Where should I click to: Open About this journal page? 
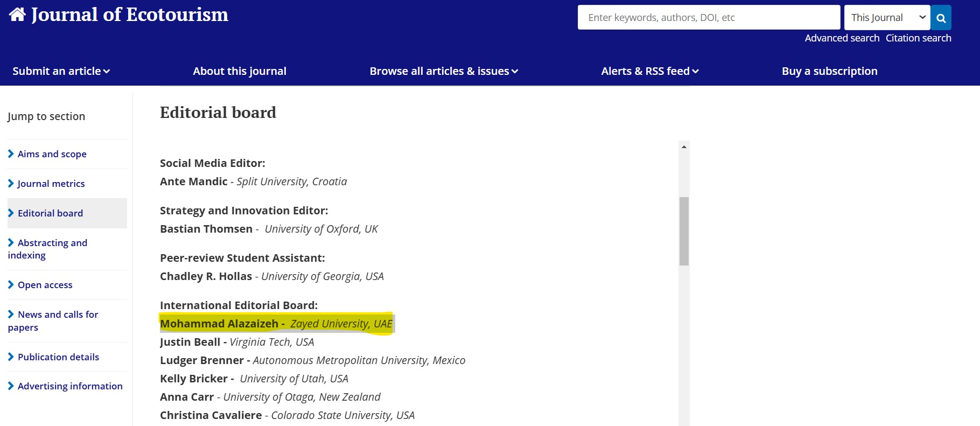click(x=240, y=71)
